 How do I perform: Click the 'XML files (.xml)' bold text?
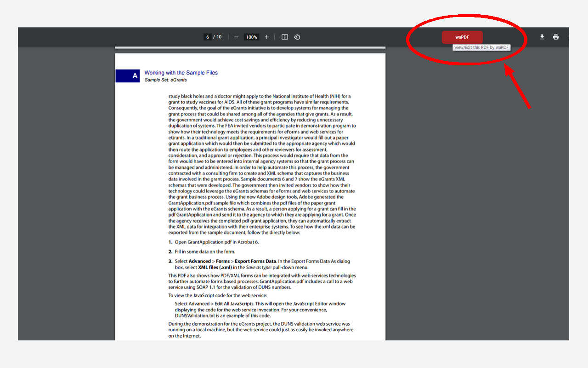tap(215, 267)
